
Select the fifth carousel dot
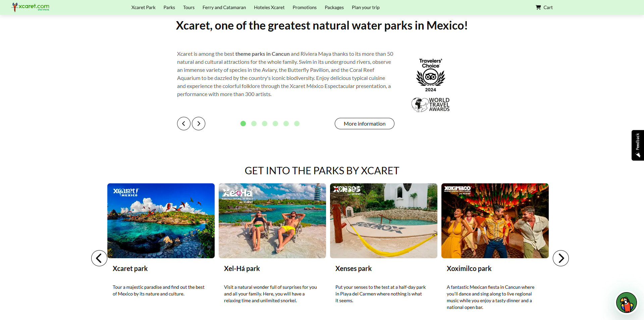point(286,124)
